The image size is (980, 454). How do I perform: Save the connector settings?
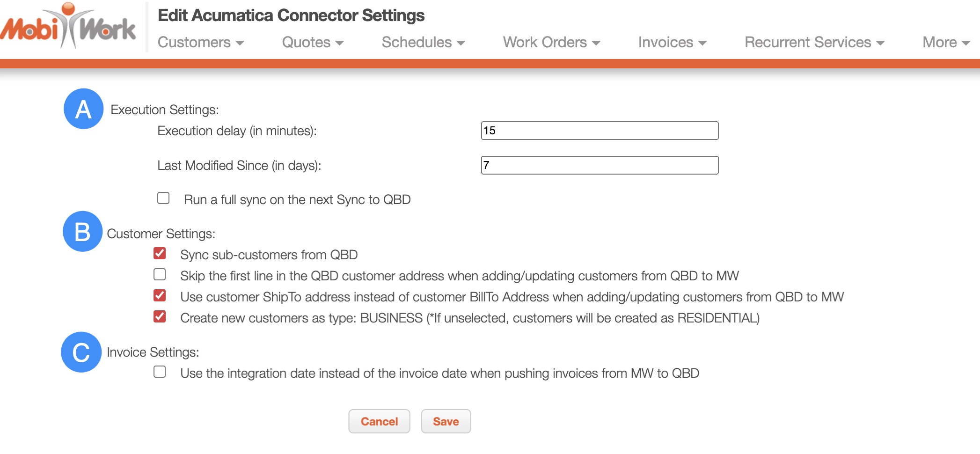[446, 421]
